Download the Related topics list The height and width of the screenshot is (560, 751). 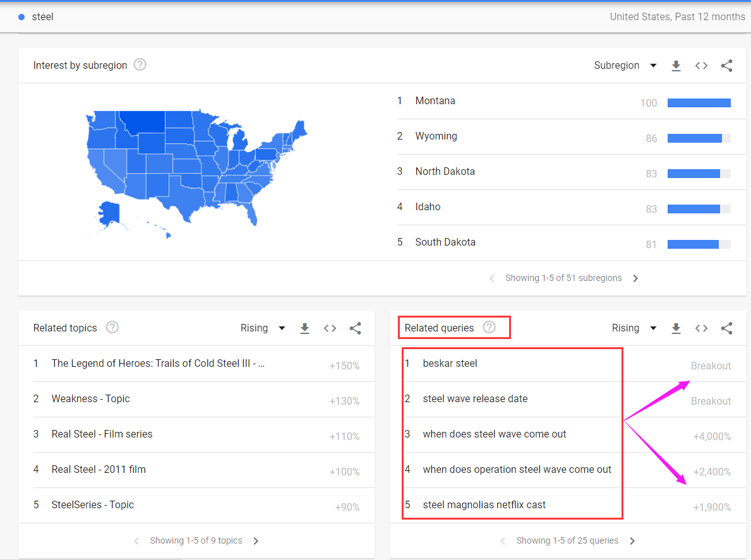coord(304,328)
